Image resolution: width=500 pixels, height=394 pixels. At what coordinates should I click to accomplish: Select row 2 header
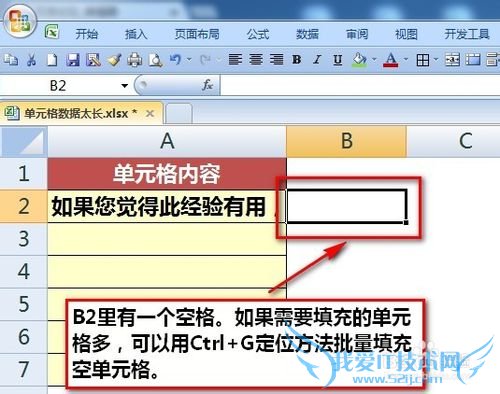(24, 206)
